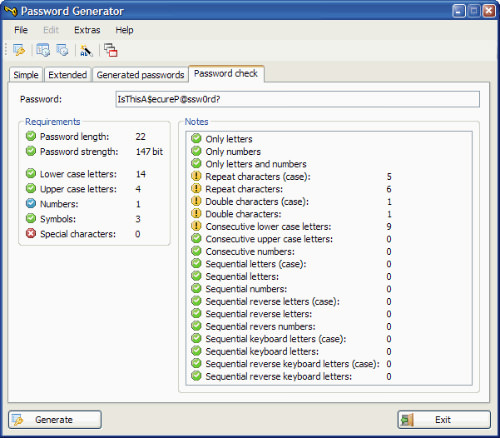Image resolution: width=500 pixels, height=438 pixels.
Task: Select the Double characters: row label
Action: point(243,214)
